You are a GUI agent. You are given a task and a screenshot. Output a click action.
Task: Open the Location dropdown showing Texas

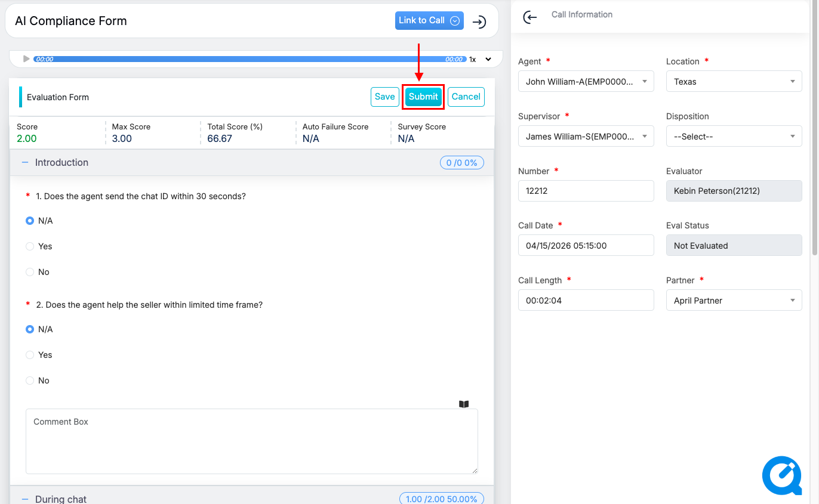(x=734, y=82)
